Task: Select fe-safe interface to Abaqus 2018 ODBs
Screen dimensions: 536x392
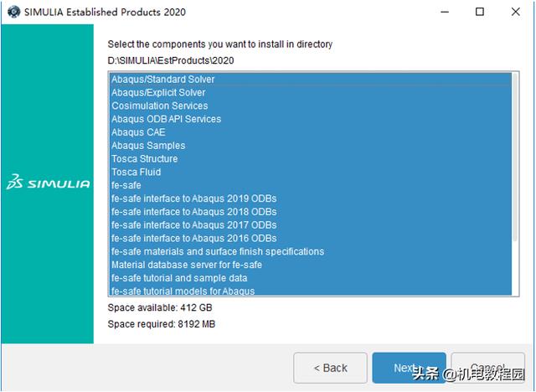Action: click(x=311, y=212)
